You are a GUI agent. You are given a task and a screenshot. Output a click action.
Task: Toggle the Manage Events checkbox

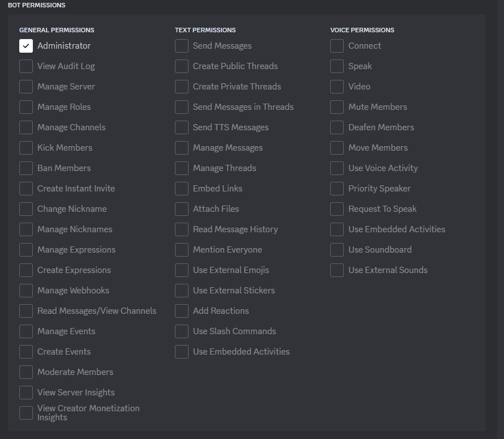26,331
